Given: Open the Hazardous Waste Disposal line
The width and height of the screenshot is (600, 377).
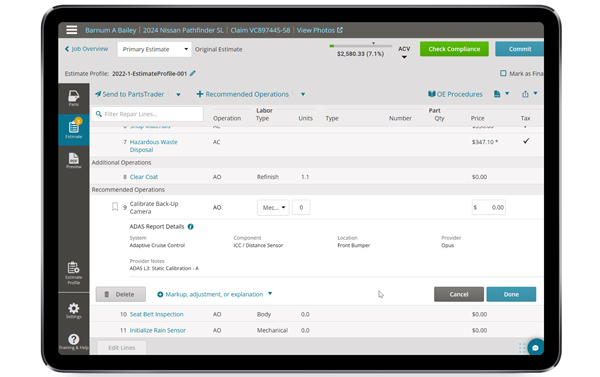Looking at the screenshot, I should (x=153, y=146).
